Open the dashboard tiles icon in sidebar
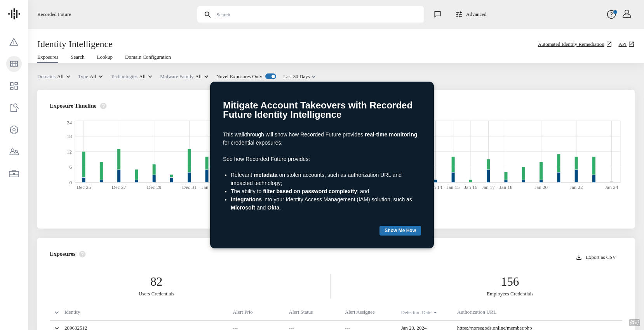644x330 pixels. (14, 86)
